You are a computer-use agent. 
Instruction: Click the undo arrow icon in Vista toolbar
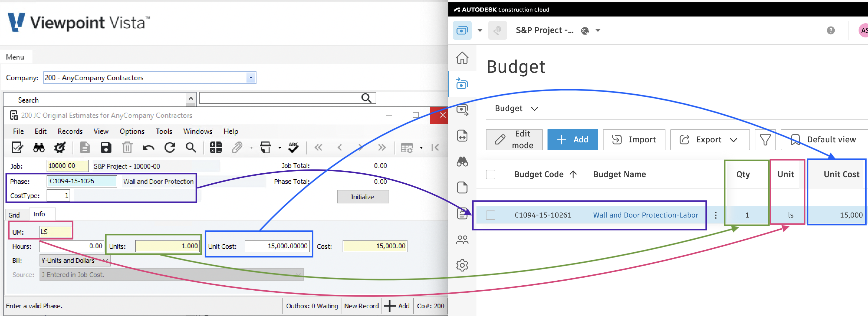click(x=148, y=148)
